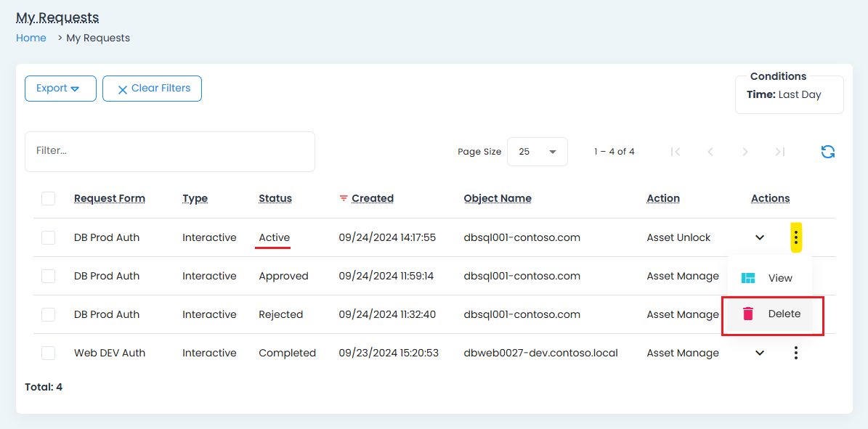
Task: Click the sort icon next to Created
Action: [x=344, y=199]
